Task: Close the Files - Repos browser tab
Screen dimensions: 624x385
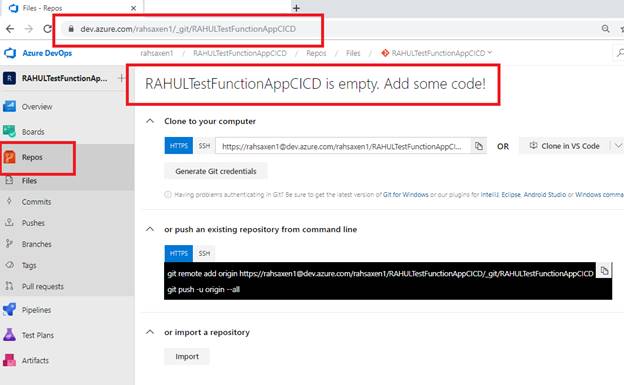Action: tap(133, 8)
